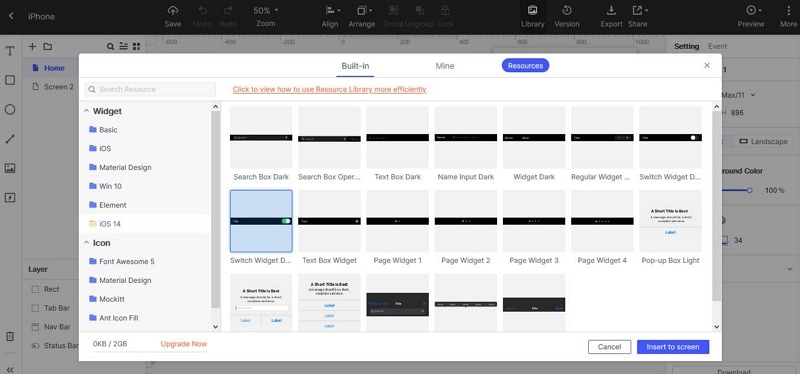Viewport: 800px width, 374px height.
Task: Switch to the Built-in tab
Action: 355,66
